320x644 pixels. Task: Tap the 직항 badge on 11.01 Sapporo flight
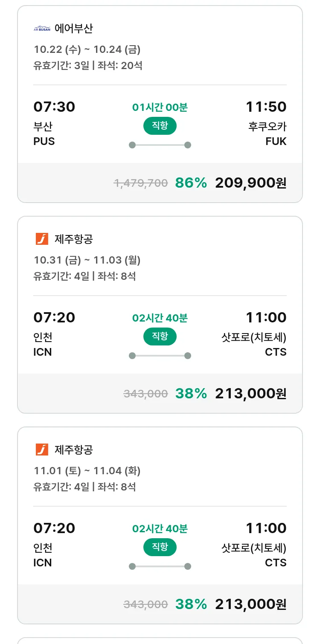pyautogui.click(x=160, y=548)
